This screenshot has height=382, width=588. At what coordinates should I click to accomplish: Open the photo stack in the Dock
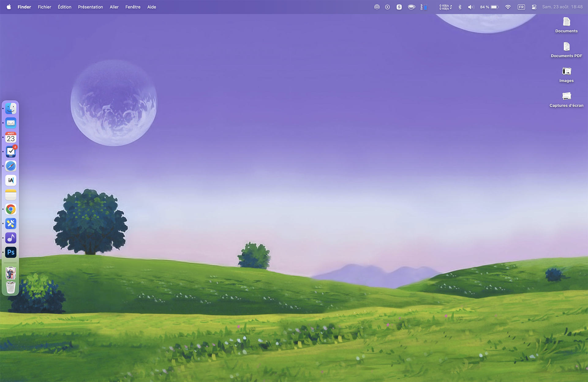click(x=11, y=273)
